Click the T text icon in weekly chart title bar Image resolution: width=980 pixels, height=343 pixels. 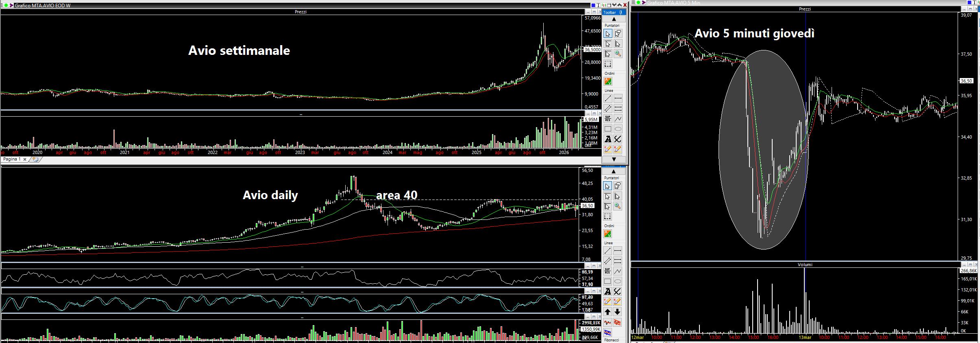(x=599, y=5)
